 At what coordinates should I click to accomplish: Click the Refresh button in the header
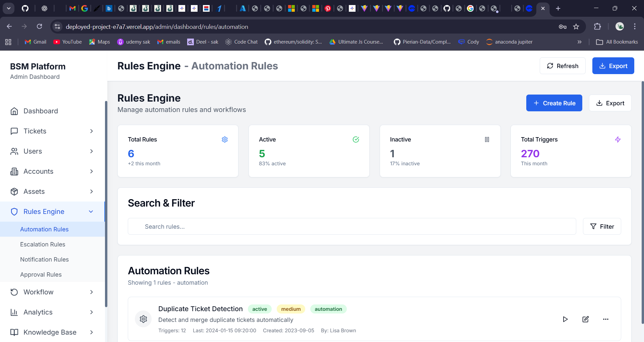point(562,66)
